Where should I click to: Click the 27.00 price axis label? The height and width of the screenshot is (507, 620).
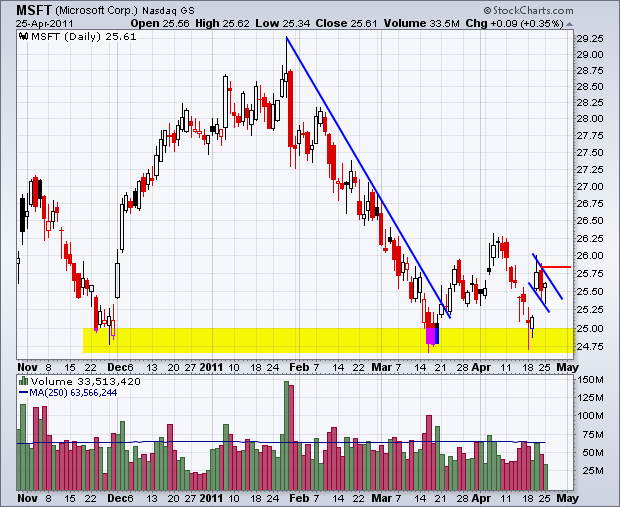point(590,186)
